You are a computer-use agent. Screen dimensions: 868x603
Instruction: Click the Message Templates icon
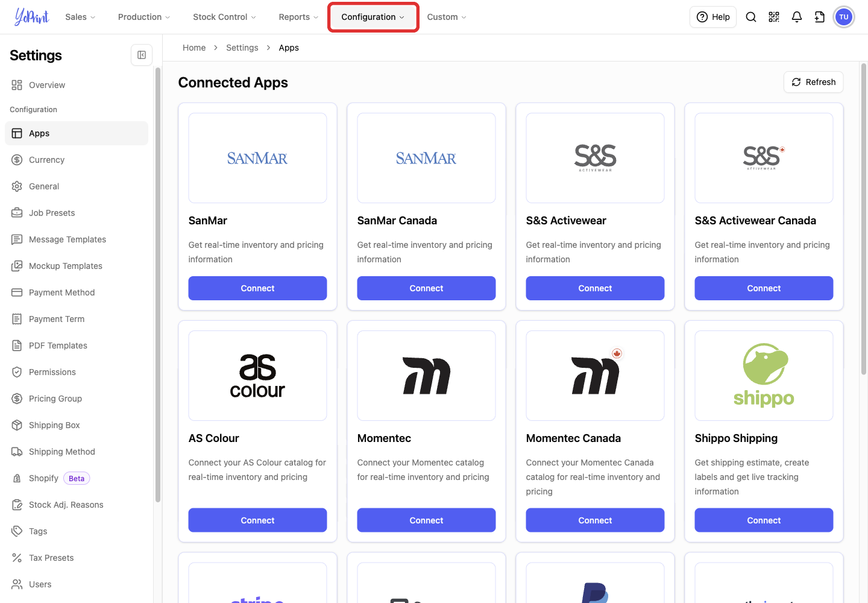(17, 239)
